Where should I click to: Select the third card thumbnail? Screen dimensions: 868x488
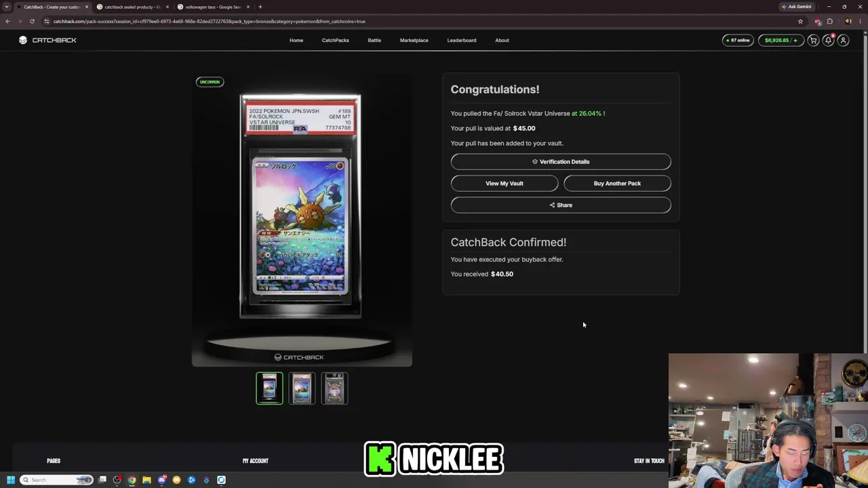pos(334,388)
